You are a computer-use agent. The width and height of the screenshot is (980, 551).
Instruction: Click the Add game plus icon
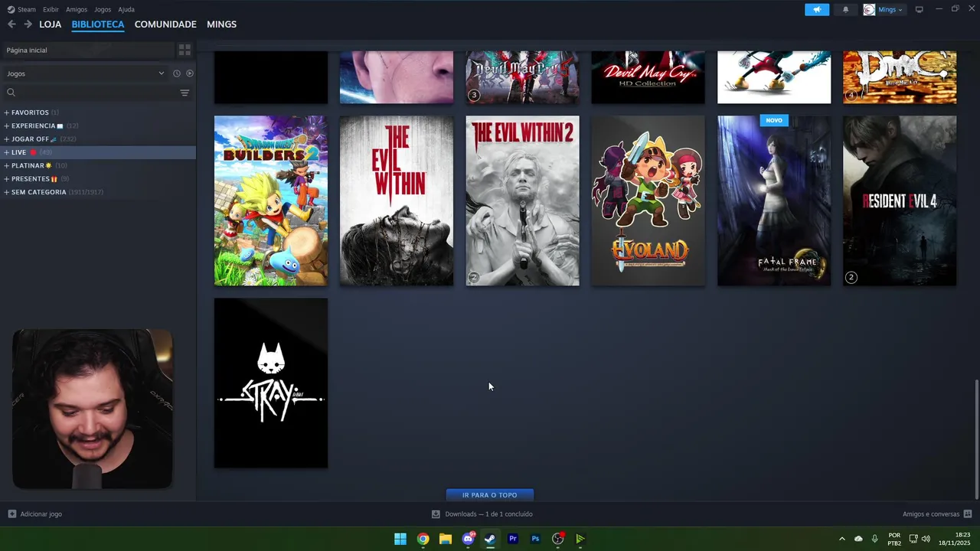(11, 514)
